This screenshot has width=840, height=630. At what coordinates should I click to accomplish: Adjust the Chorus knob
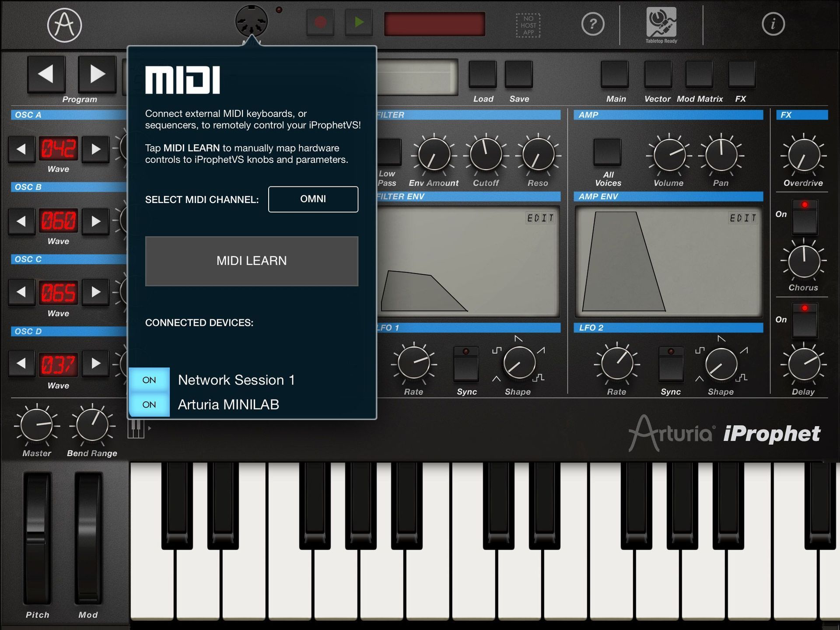[x=804, y=261]
